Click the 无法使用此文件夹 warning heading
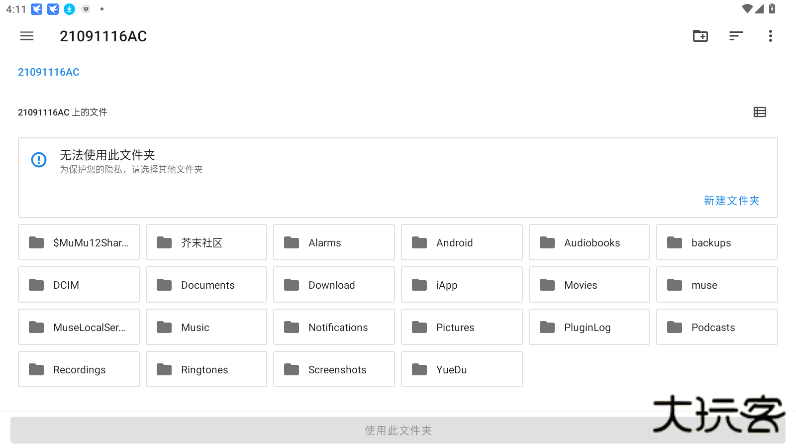This screenshot has height=448, width=796. [x=107, y=154]
